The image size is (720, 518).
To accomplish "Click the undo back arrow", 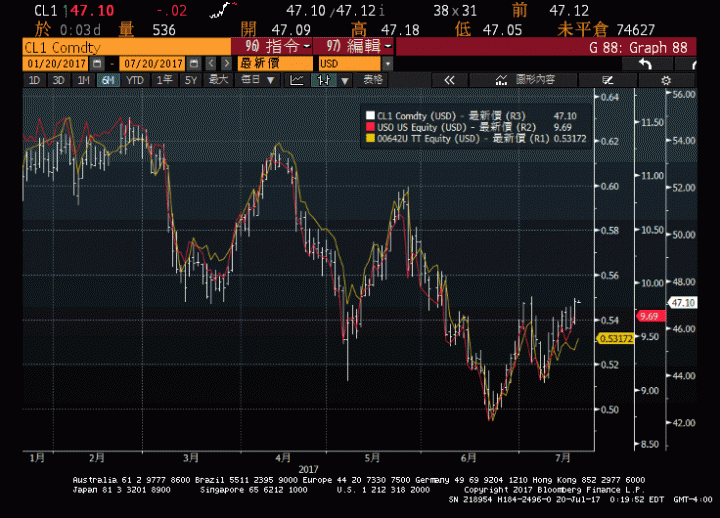I will (x=646, y=64).
